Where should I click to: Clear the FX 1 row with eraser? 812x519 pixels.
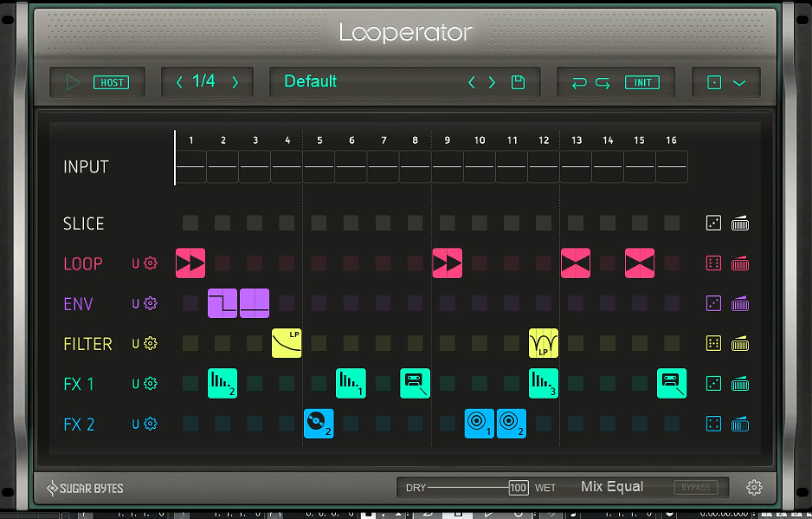point(740,384)
